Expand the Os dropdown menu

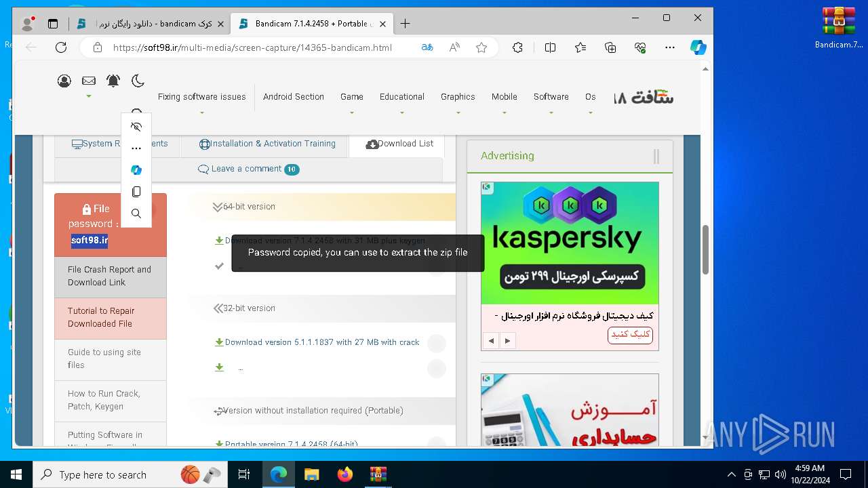point(591,97)
